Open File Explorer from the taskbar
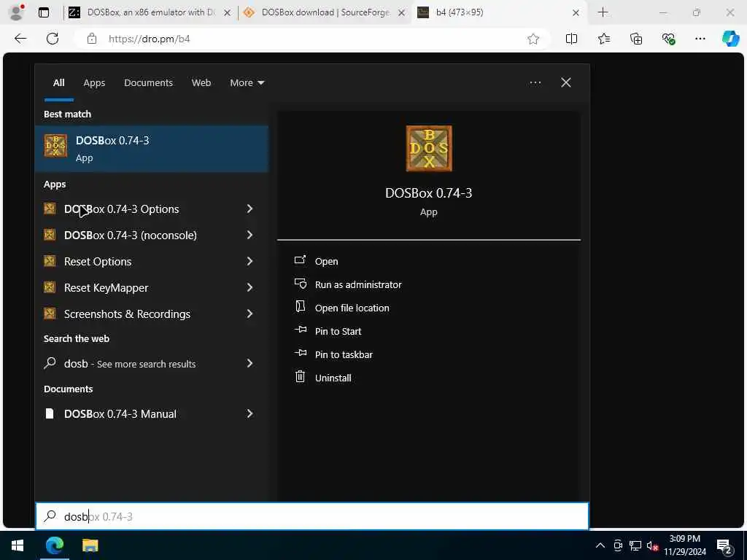Screen dimensions: 747x560 pos(90,545)
